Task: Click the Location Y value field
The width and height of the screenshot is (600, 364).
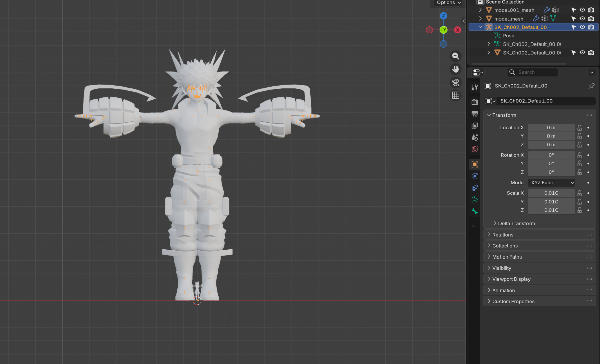Action: point(551,136)
